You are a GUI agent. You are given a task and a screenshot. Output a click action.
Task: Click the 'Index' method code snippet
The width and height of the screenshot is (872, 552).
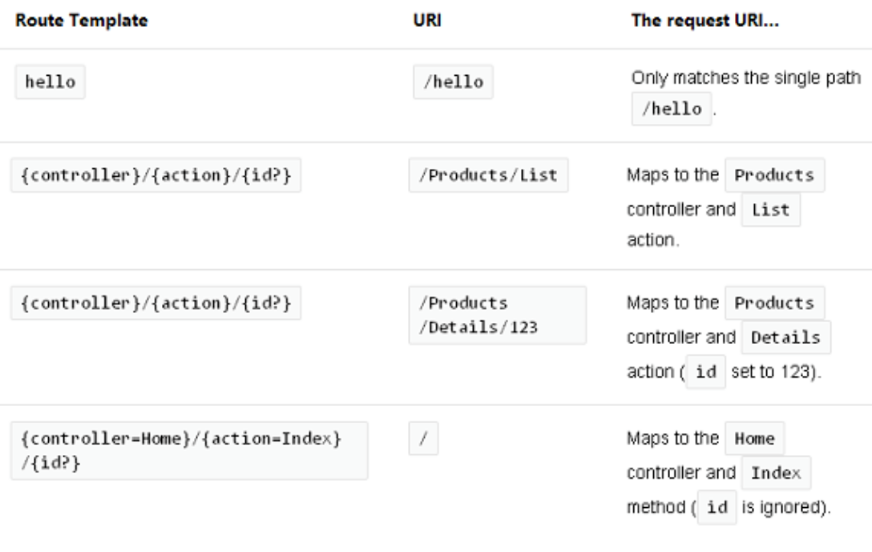(x=775, y=472)
